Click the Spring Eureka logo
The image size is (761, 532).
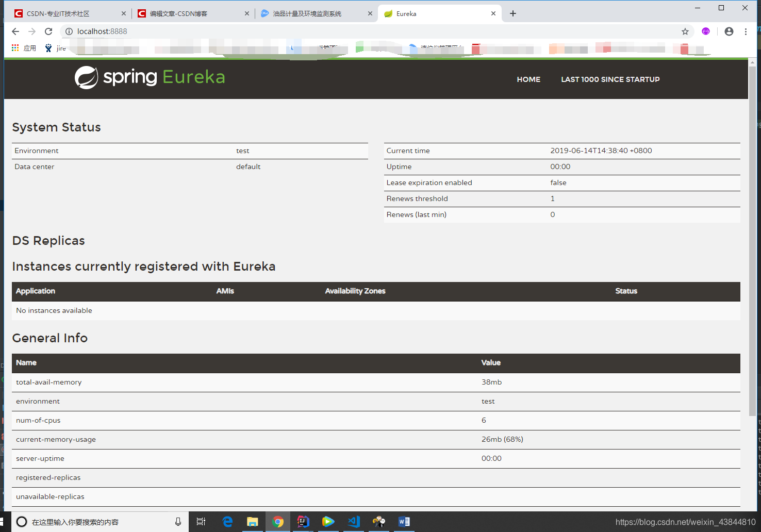click(x=150, y=77)
